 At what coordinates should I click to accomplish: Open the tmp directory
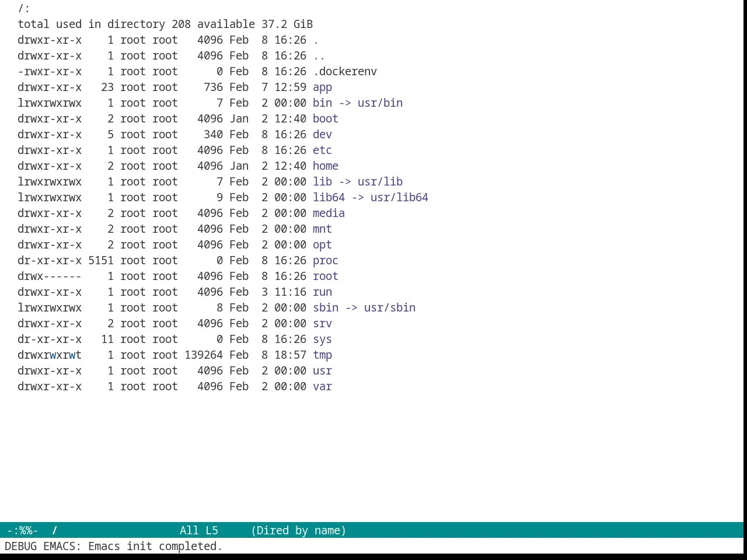(322, 355)
